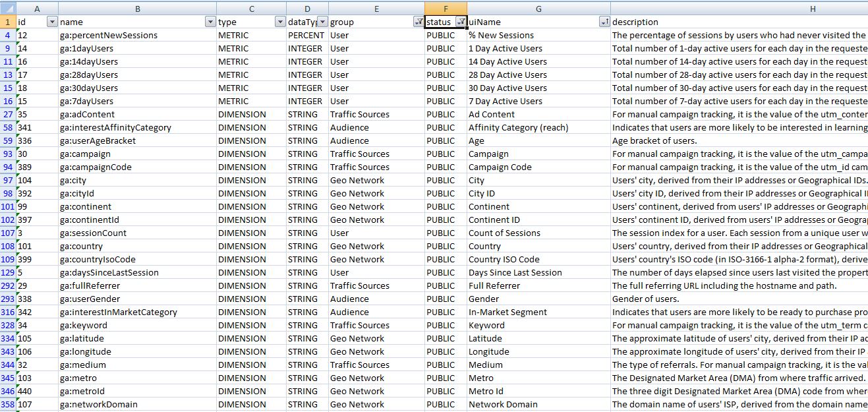
Task: Click cell 'ga:1dayUsers'
Action: tap(137, 48)
